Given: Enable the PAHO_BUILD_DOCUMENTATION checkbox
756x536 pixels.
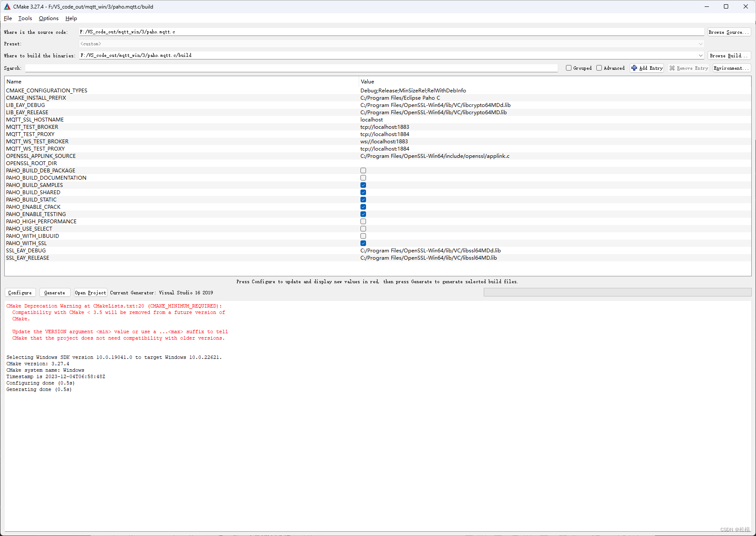Looking at the screenshot, I should click(363, 178).
